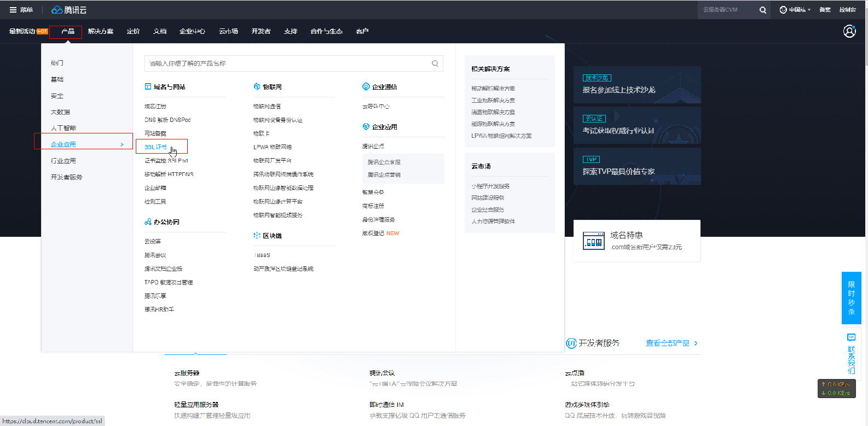Open the 开发者 menu item
This screenshot has height=426, width=868.
coord(261,31)
